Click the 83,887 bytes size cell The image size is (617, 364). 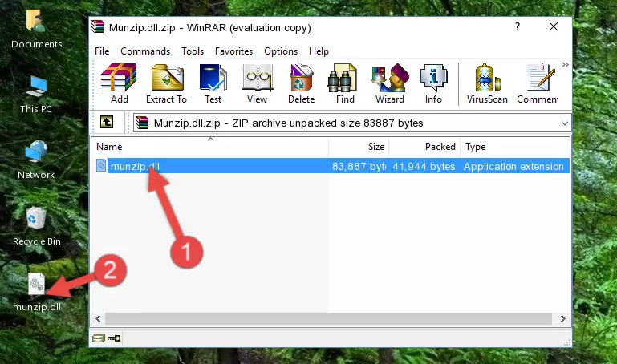click(x=359, y=166)
